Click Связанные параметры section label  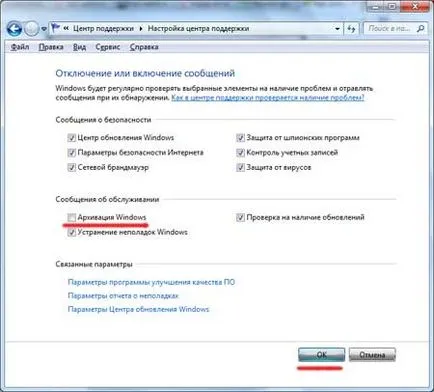click(x=94, y=264)
